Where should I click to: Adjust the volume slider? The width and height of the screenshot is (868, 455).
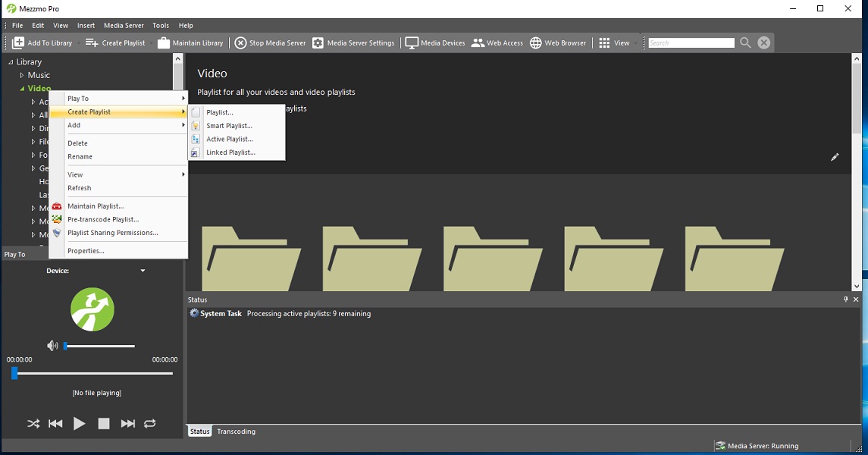99,346
